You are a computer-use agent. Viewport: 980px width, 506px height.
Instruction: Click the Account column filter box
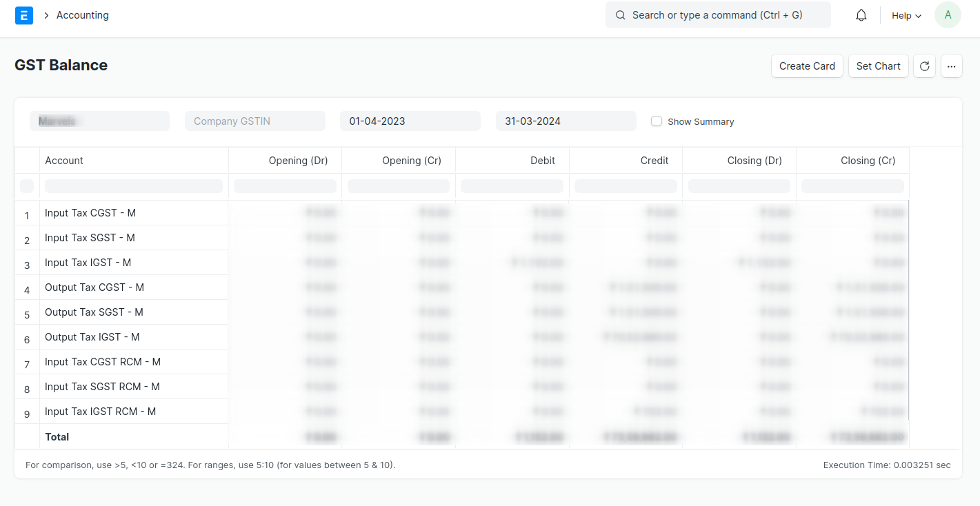coord(134,186)
